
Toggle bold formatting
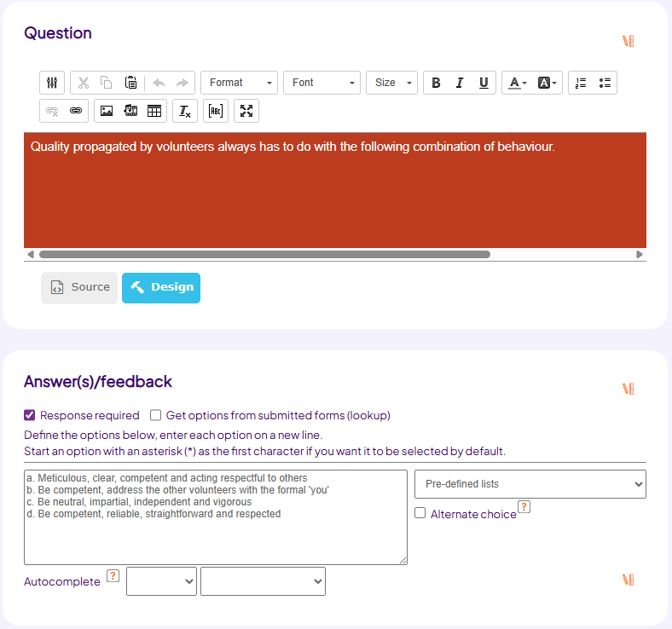[436, 83]
